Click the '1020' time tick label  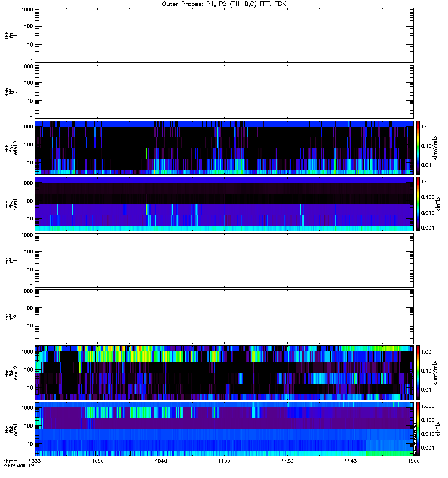97,461
